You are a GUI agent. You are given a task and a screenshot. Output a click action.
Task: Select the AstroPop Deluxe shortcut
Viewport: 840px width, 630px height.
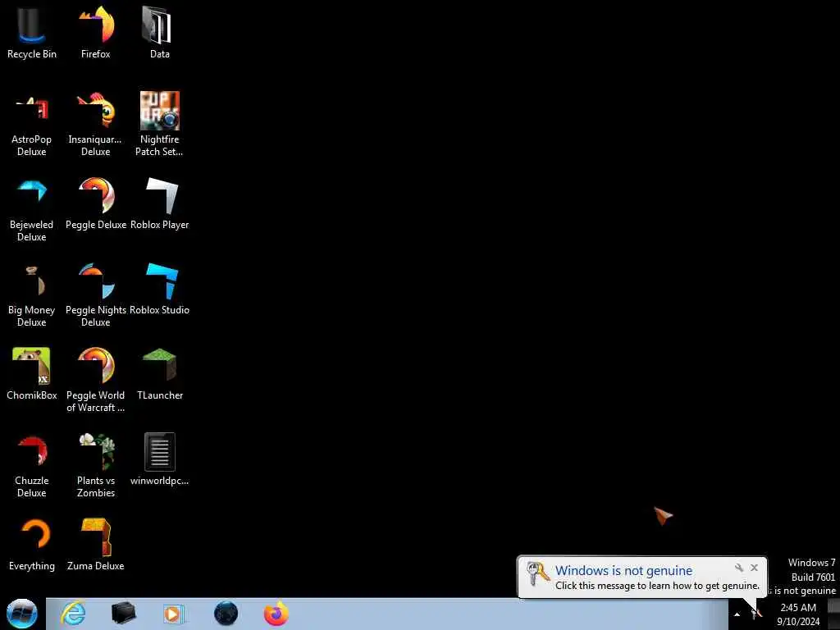point(32,124)
